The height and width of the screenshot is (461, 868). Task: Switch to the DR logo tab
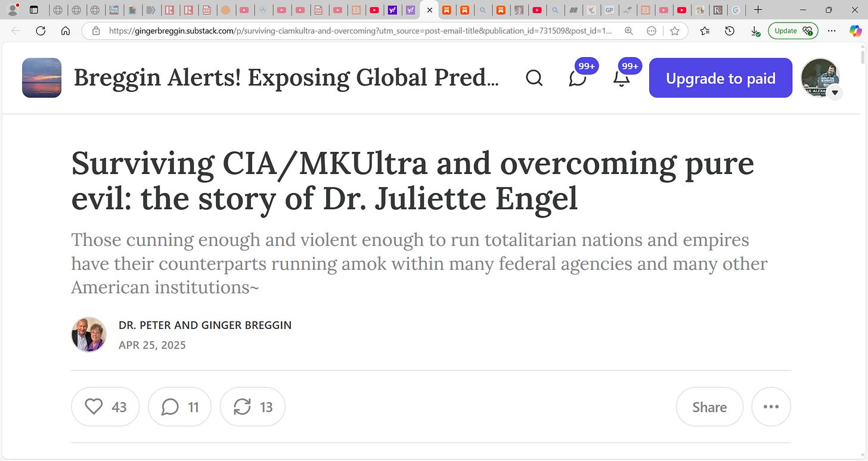point(573,10)
